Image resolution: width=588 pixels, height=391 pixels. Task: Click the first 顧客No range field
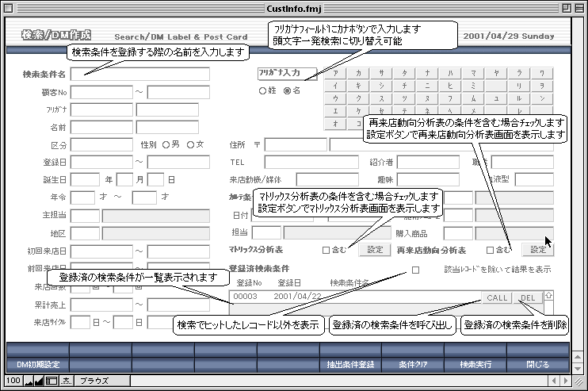(x=101, y=92)
